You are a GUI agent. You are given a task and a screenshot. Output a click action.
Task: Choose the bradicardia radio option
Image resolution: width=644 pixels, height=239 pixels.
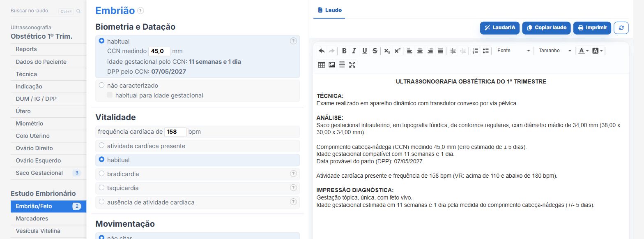pyautogui.click(x=101, y=174)
